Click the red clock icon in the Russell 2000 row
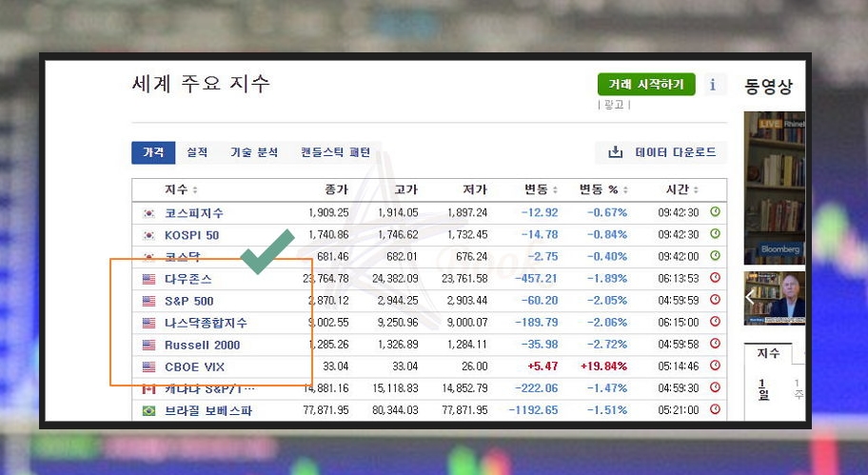Viewport: 868px width, 475px height. coord(715,344)
